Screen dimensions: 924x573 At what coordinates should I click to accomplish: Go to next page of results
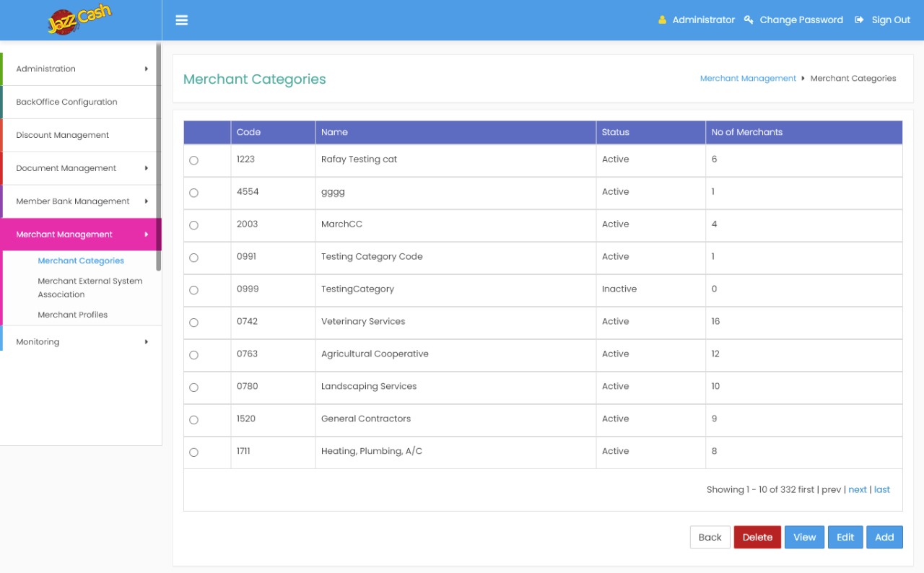pyautogui.click(x=858, y=489)
